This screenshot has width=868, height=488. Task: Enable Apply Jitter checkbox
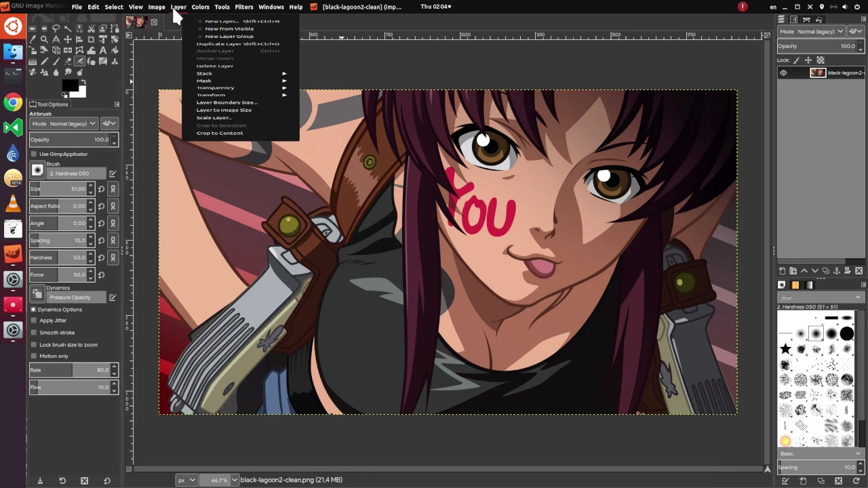pos(34,321)
